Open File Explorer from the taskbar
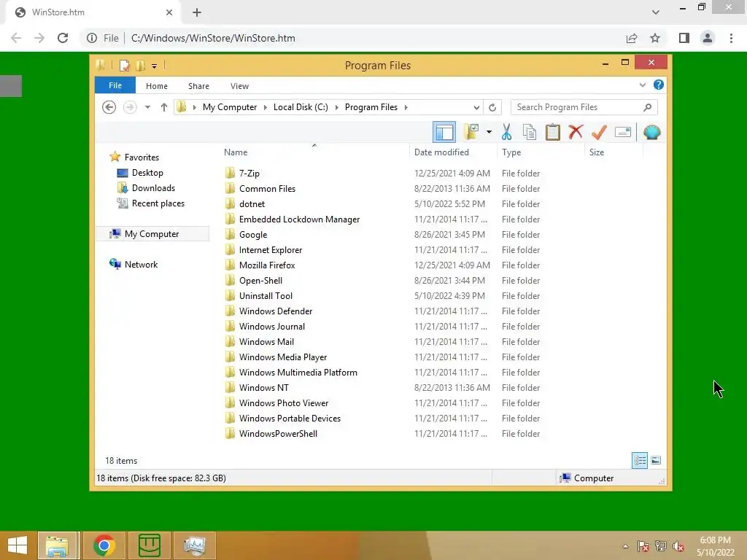Image resolution: width=747 pixels, height=560 pixels. click(x=57, y=545)
